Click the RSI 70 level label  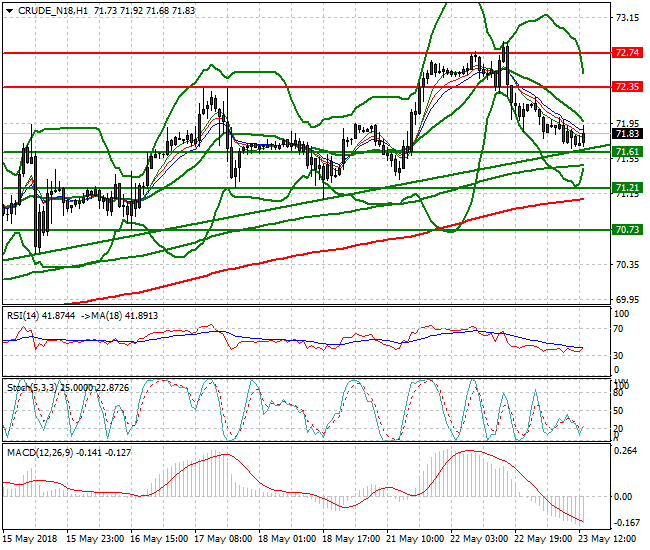tap(618, 329)
